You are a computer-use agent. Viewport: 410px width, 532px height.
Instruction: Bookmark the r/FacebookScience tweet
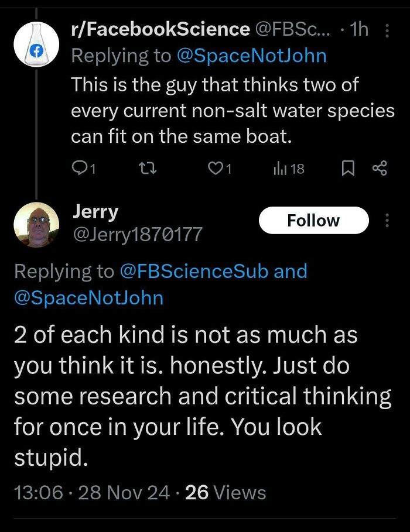(348, 169)
